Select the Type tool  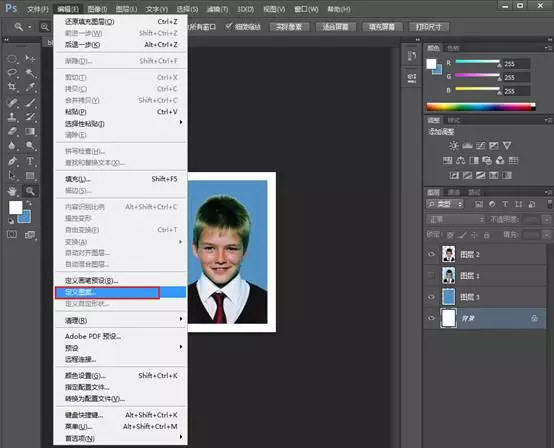tap(30, 161)
